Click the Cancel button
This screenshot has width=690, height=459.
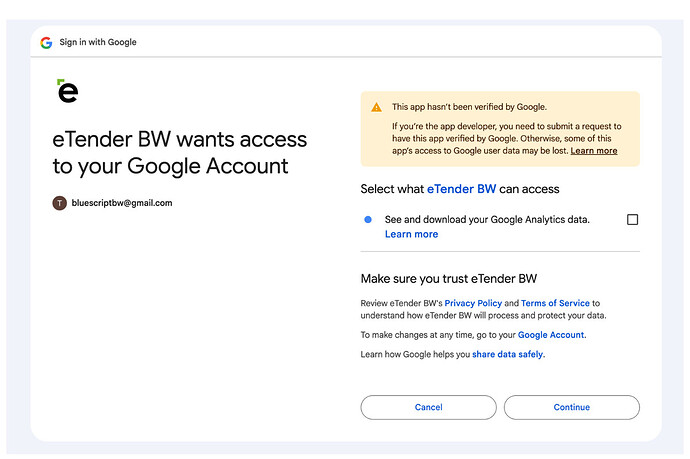429,407
